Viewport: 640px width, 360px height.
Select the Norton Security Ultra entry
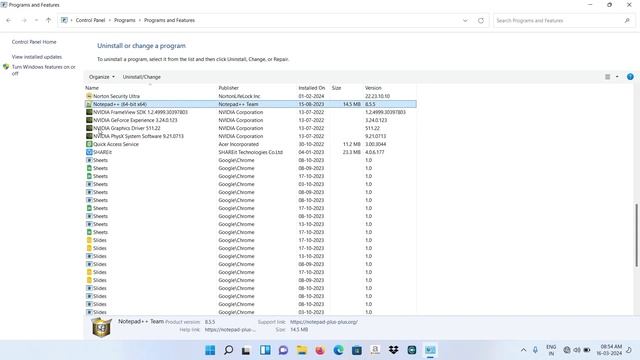[251, 96]
